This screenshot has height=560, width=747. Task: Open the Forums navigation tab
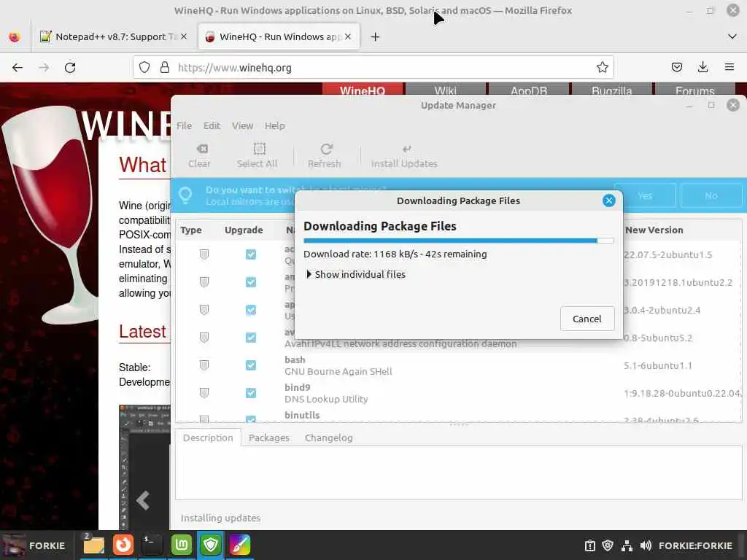[x=695, y=90]
